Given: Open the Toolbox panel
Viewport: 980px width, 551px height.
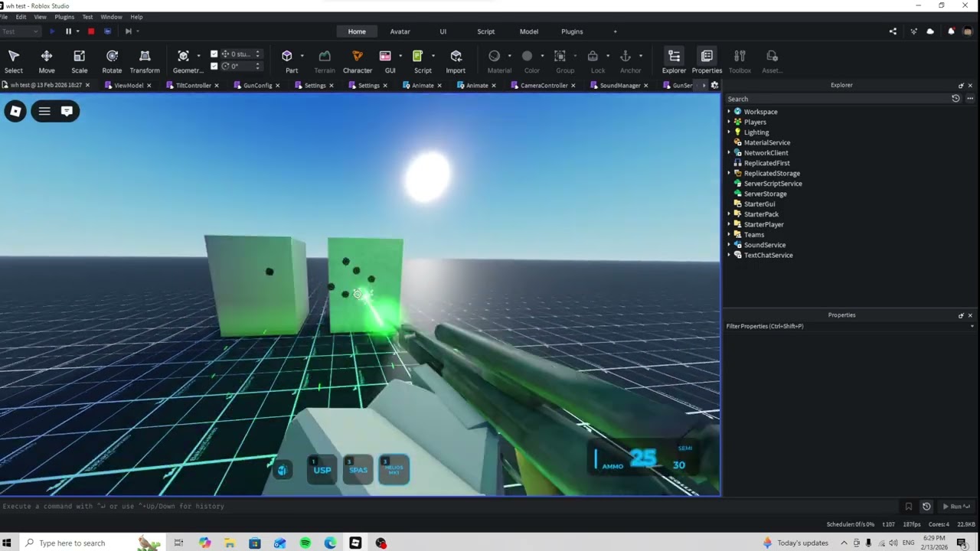Looking at the screenshot, I should coord(740,61).
